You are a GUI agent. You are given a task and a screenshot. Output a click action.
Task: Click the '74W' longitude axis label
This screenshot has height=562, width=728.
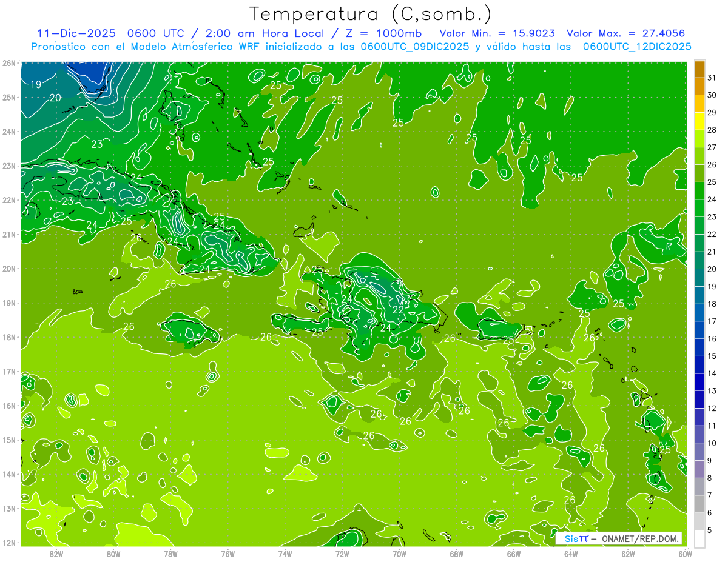[x=285, y=554]
